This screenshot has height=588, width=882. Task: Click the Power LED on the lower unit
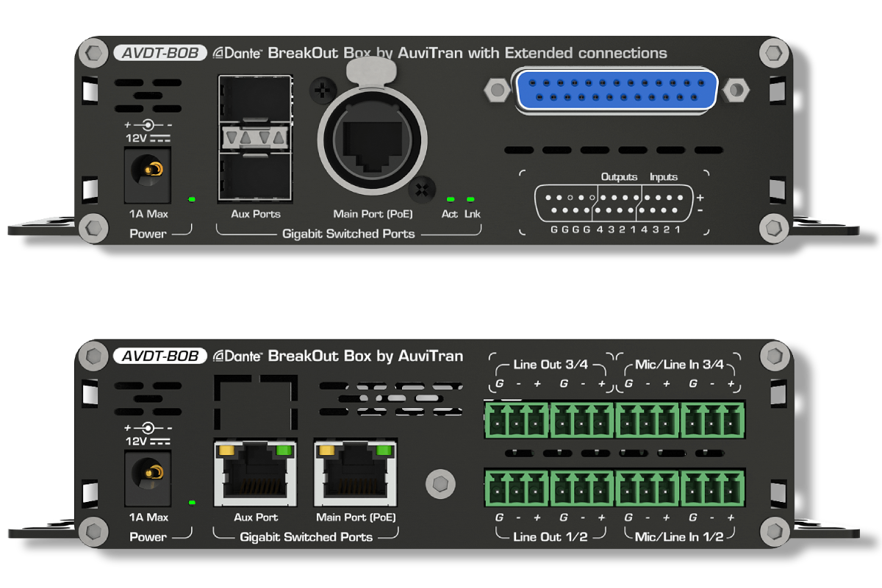click(x=192, y=502)
